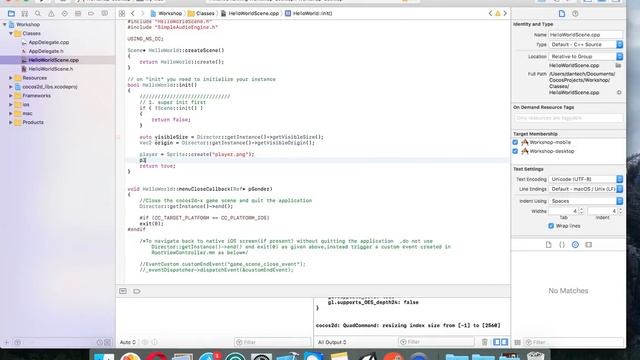
Task: Open the Auto variables scope menu
Action: click(x=128, y=342)
